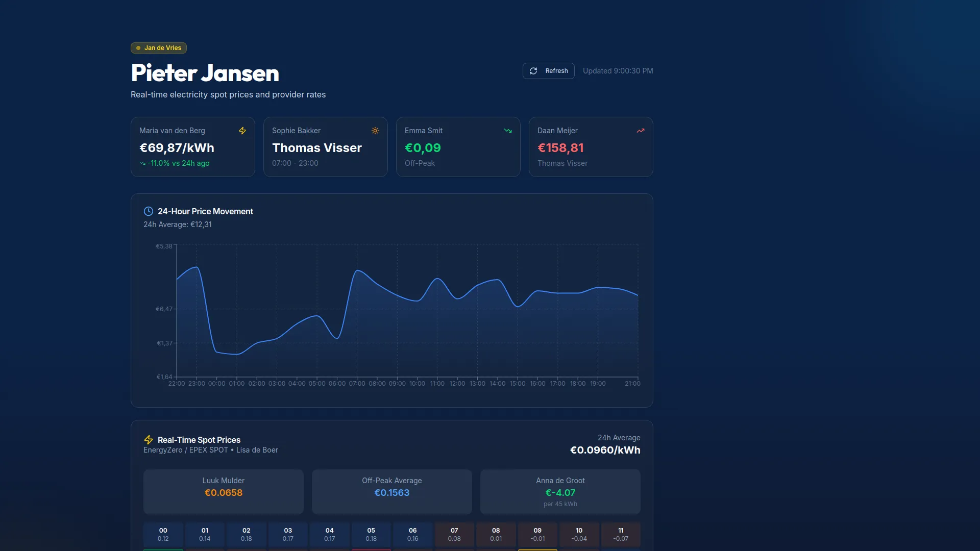Viewport: 980px width, 551px height.
Task: Click the Updated 9:00:30 PM timestamp
Action: 618,71
